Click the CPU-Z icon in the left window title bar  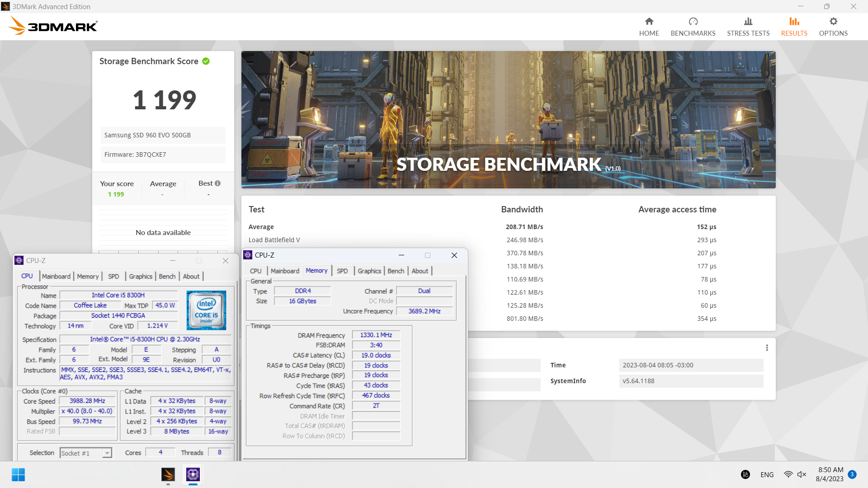pos(19,260)
